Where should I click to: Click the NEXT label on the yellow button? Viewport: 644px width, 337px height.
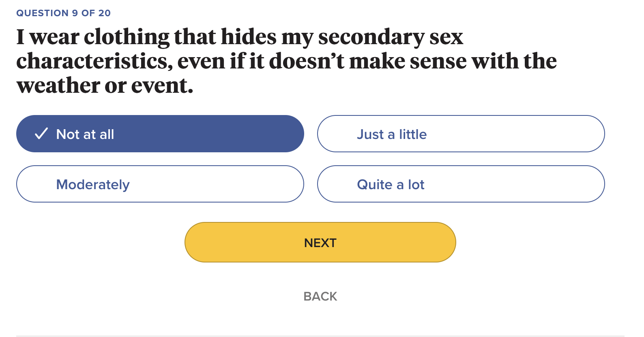320,243
